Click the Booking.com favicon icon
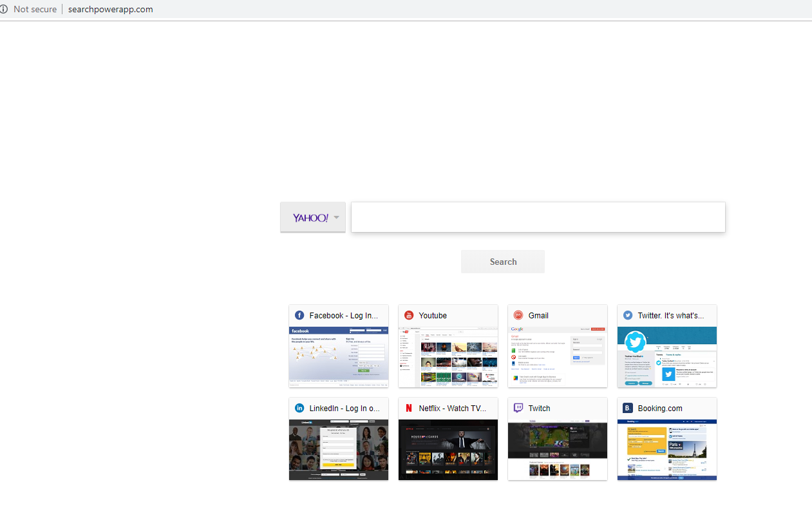Viewport: 812px width, 511px height. pyautogui.click(x=628, y=408)
